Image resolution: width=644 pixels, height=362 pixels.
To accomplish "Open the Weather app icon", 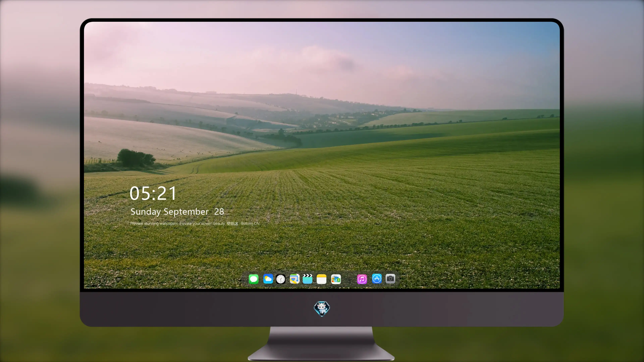I will pyautogui.click(x=268, y=279).
